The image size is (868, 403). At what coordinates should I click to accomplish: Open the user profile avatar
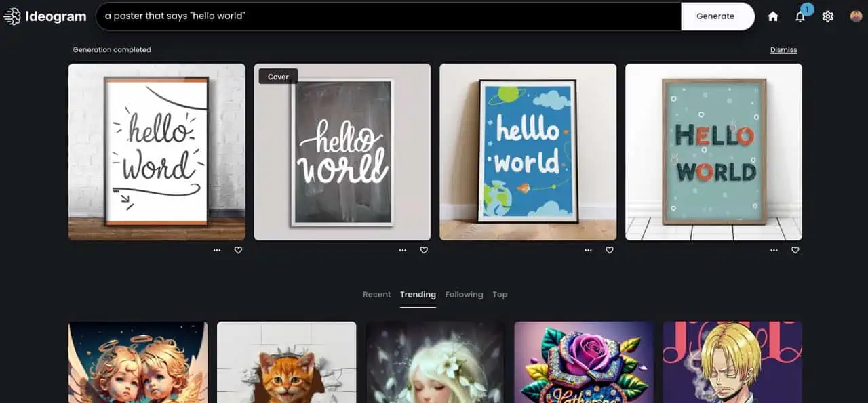pyautogui.click(x=856, y=16)
